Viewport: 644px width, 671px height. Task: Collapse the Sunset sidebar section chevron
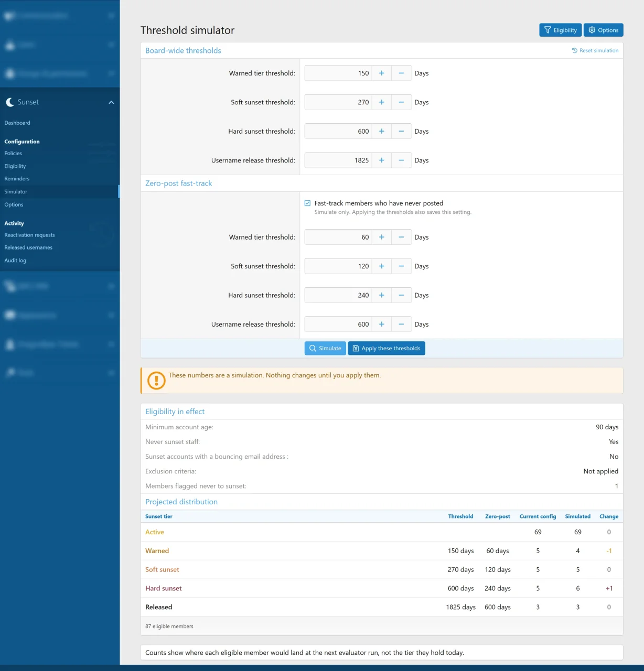111,102
